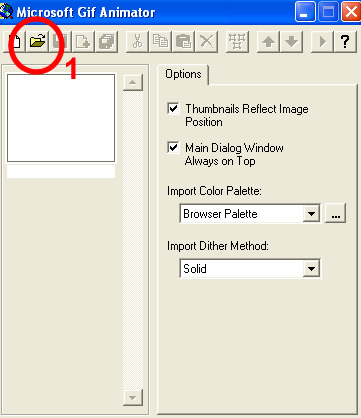The width and height of the screenshot is (361, 418).
Task: Move frame down with arrow icon
Action: tap(292, 42)
